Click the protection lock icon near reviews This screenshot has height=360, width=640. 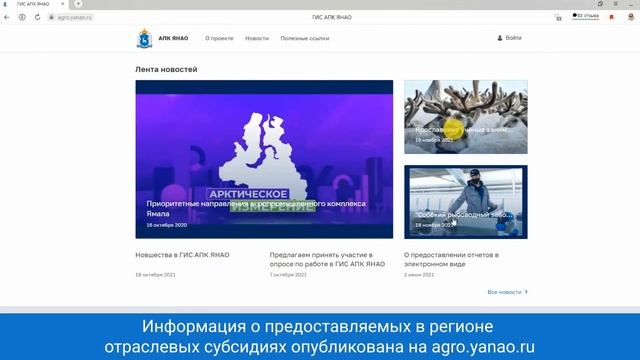pos(558,17)
